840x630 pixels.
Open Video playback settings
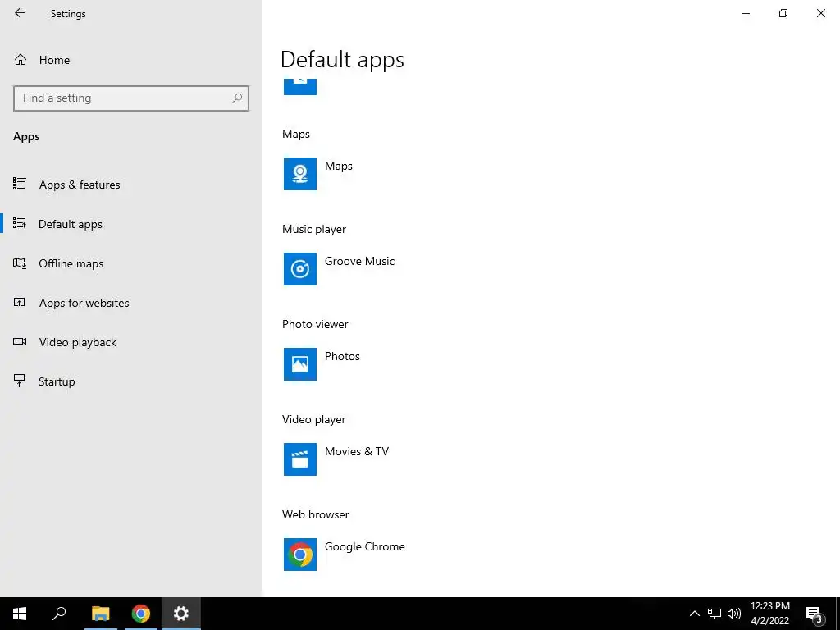coord(77,342)
